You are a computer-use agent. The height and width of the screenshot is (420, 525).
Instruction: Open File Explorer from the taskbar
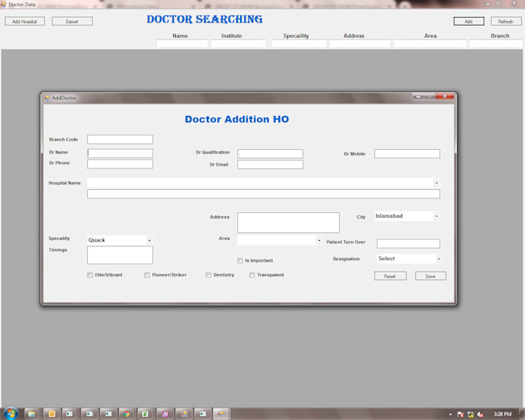click(x=32, y=414)
